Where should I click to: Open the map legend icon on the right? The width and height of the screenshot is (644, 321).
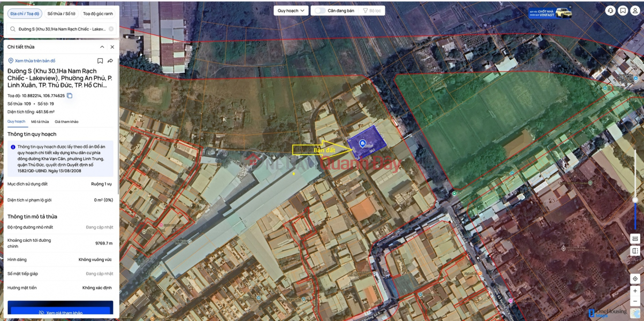pyautogui.click(x=634, y=239)
